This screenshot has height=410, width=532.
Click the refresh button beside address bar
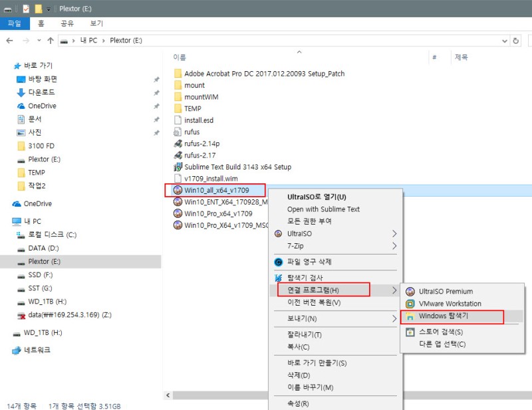(516, 41)
